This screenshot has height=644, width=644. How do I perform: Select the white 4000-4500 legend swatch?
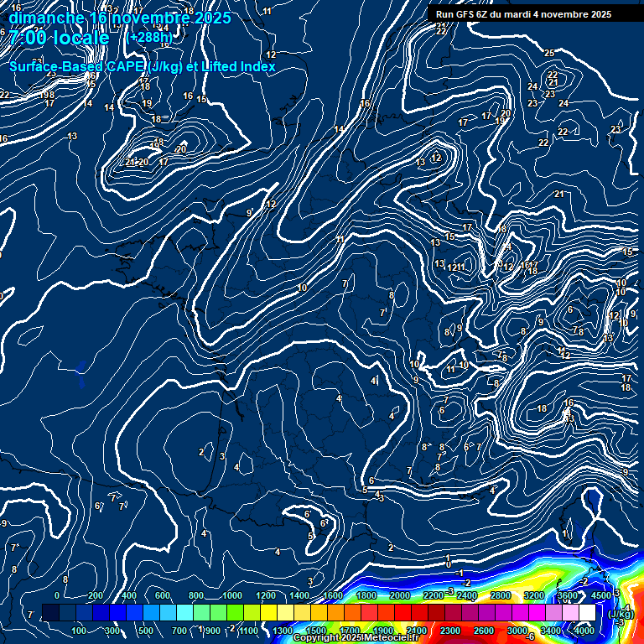click(x=587, y=612)
